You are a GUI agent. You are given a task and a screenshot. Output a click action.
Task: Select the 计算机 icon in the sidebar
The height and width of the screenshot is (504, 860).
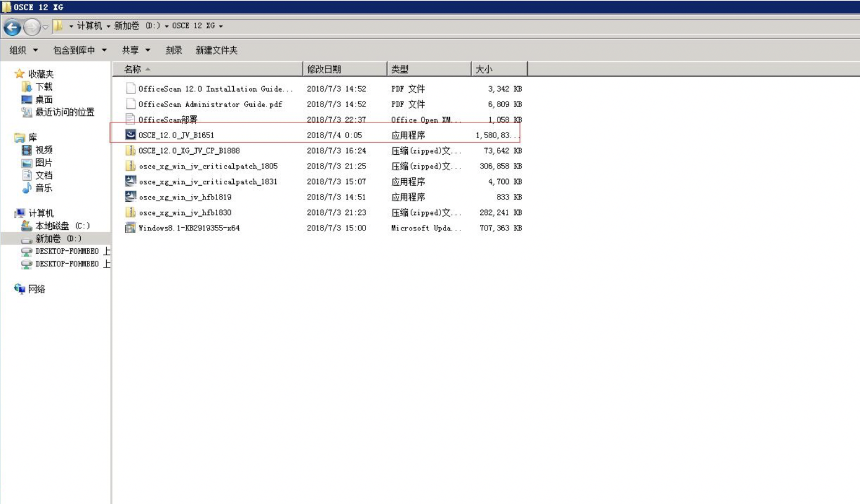tap(20, 213)
